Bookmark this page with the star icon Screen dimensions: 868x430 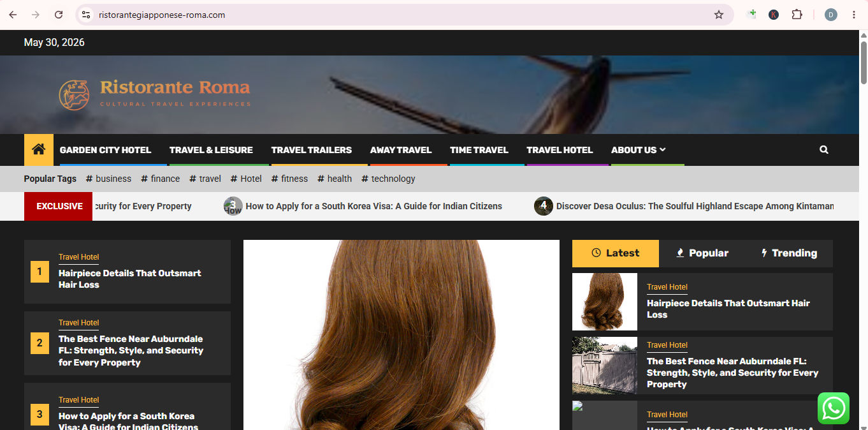719,15
